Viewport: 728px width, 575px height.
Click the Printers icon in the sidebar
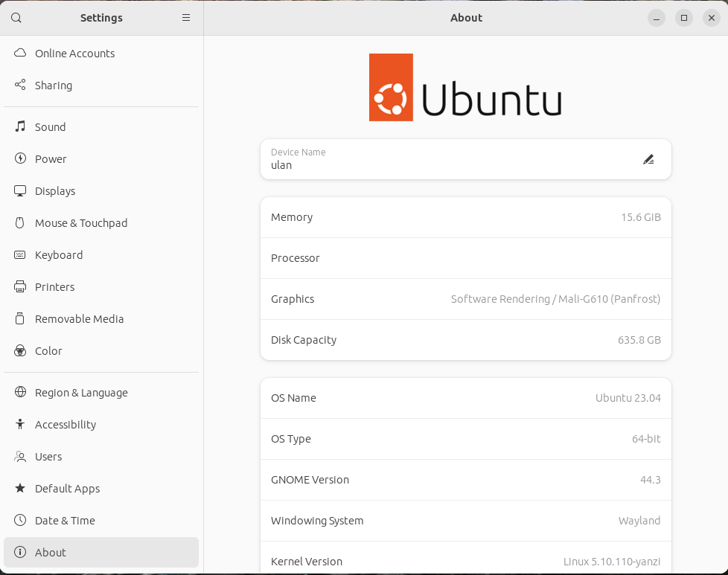(20, 287)
